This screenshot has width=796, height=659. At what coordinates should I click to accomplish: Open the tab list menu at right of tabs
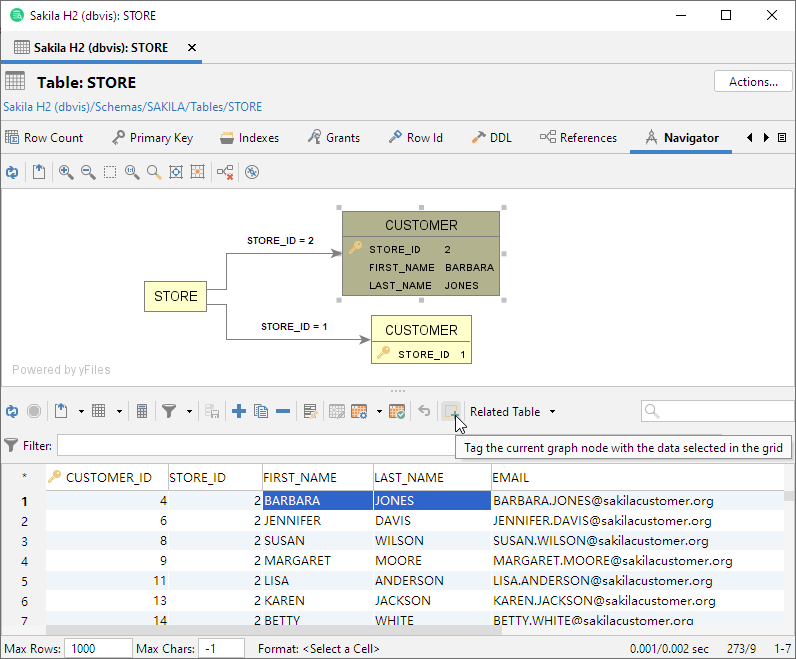point(781,138)
